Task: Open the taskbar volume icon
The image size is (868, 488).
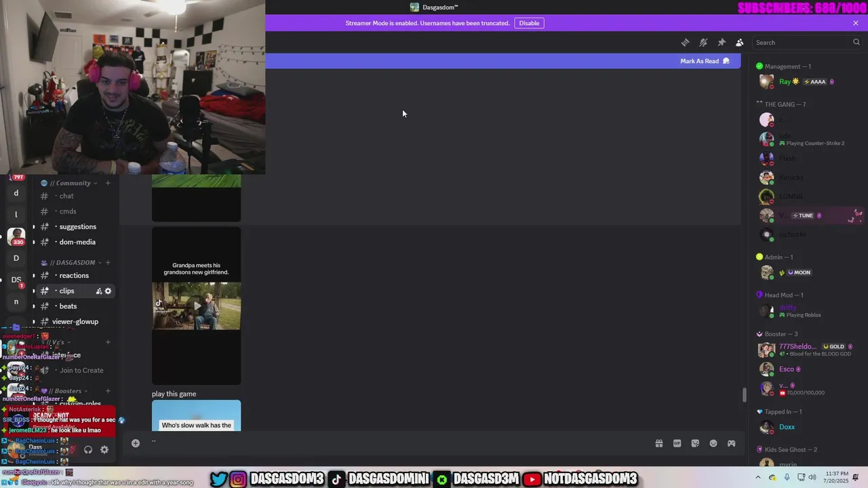Action: coord(813,478)
